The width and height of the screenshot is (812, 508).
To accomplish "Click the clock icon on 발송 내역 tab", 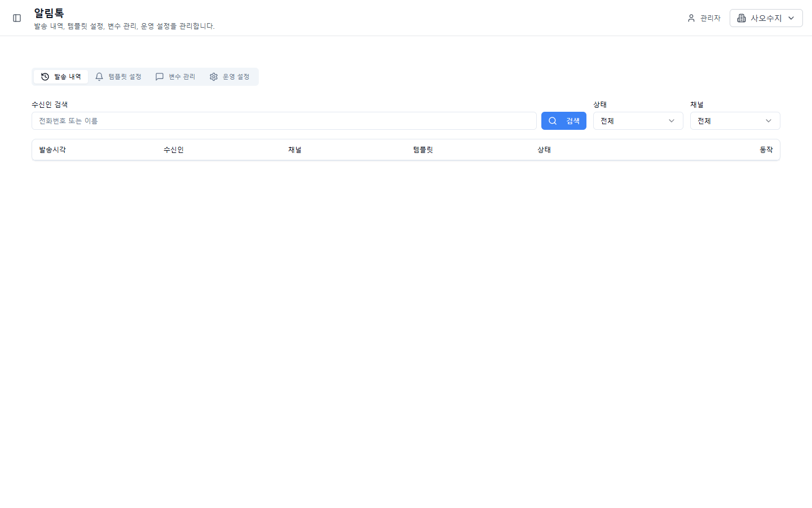I will 45,76.
